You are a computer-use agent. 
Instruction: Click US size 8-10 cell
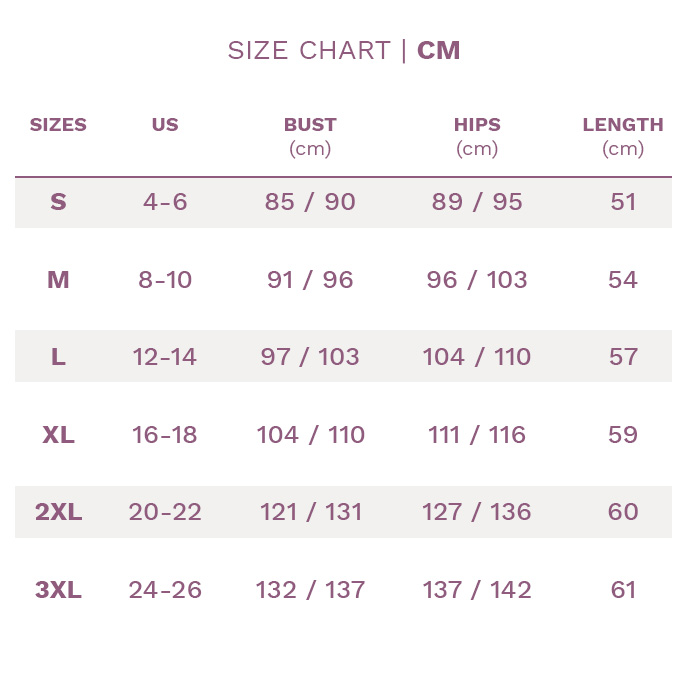click(165, 280)
